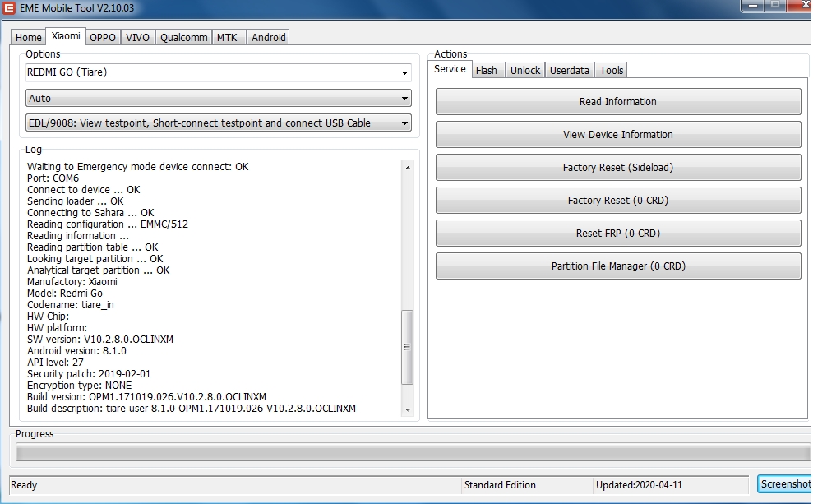This screenshot has height=504, width=827.
Task: Select the MTK tab
Action: [228, 38]
